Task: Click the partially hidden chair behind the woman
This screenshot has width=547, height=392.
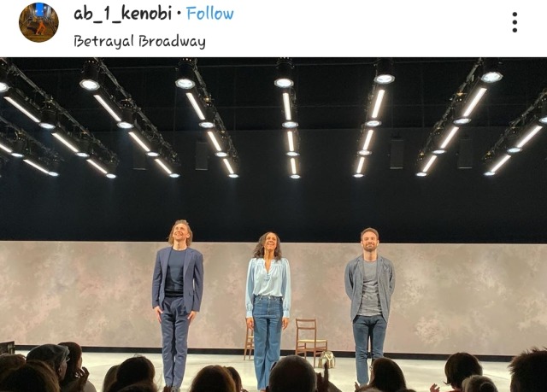Action: point(249,343)
